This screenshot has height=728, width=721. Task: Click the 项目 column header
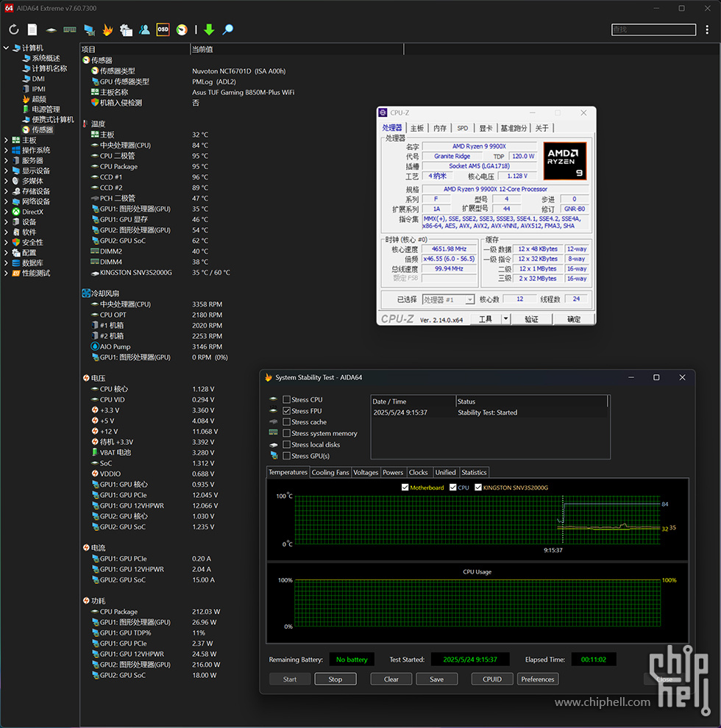135,49
